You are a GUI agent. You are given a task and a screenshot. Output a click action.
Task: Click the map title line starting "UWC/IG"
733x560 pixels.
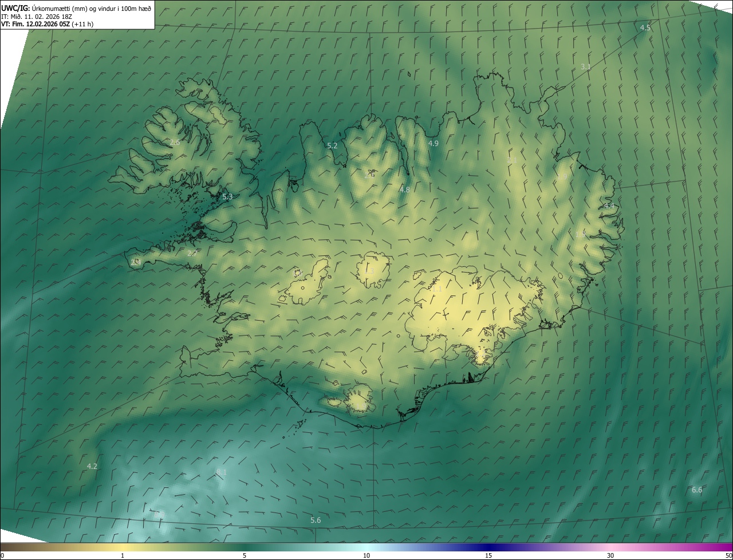pos(76,8)
